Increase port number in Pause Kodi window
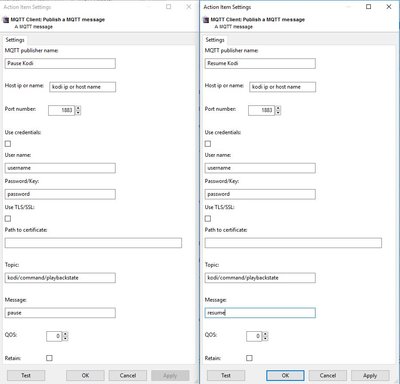This screenshot has height=384, width=400. pos(78,108)
